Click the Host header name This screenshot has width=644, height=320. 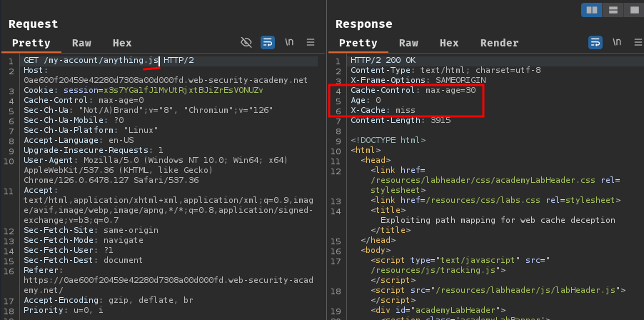coord(36,71)
